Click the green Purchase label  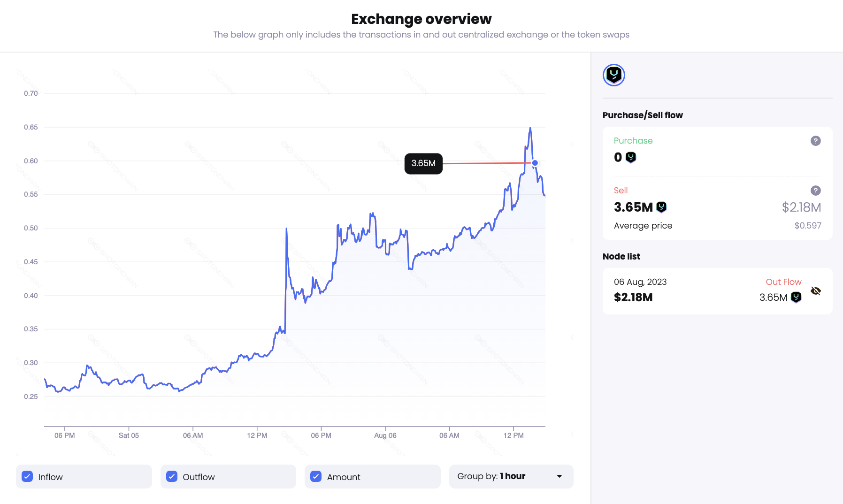pyautogui.click(x=633, y=140)
